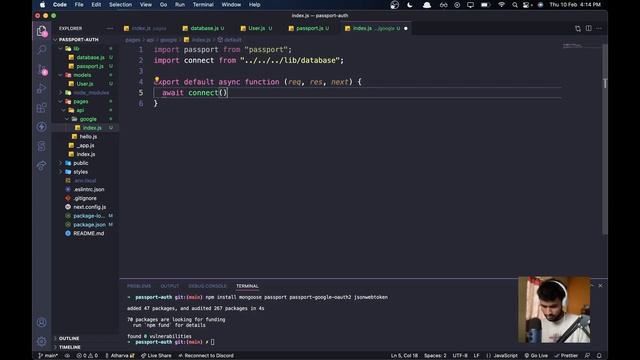Viewport: 640px width, 360px height.
Task: Open package.json in the explorer
Action: click(89, 224)
